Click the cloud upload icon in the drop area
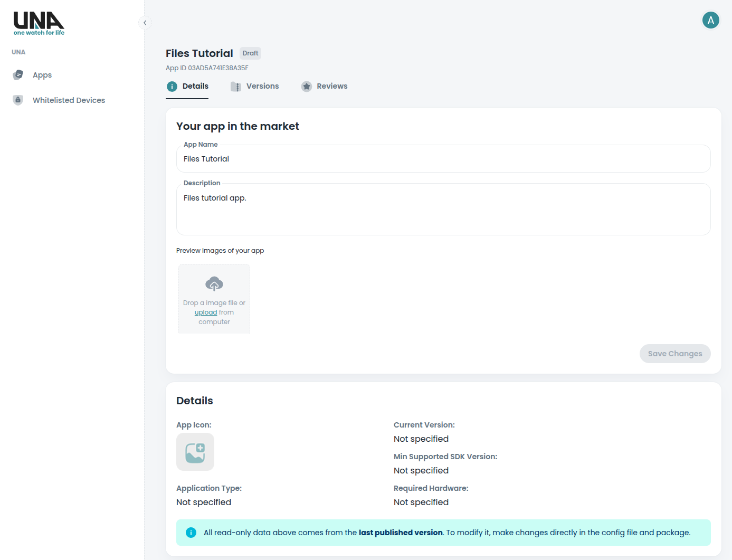 click(214, 283)
